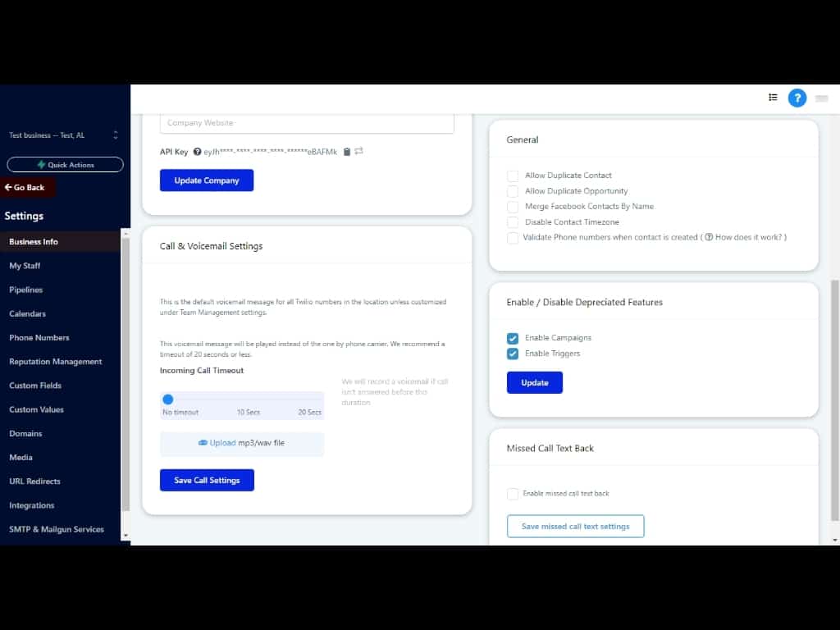Tick Enable missed call text back
This screenshot has width=840, height=630.
pos(513,494)
